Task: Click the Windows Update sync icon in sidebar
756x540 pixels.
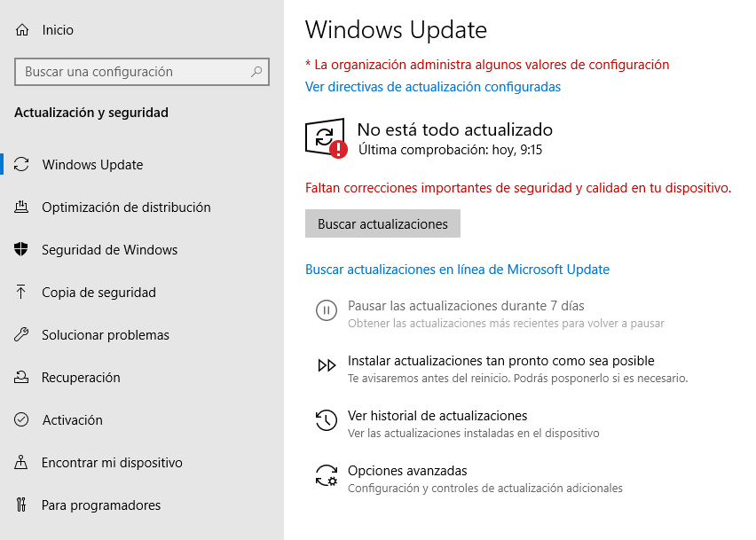Action: pyautogui.click(x=22, y=165)
